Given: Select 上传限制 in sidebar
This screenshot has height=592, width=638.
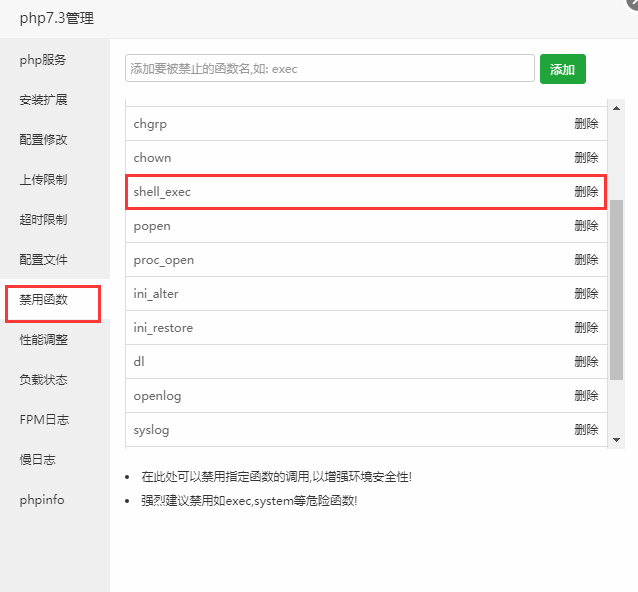Looking at the screenshot, I should (43, 180).
